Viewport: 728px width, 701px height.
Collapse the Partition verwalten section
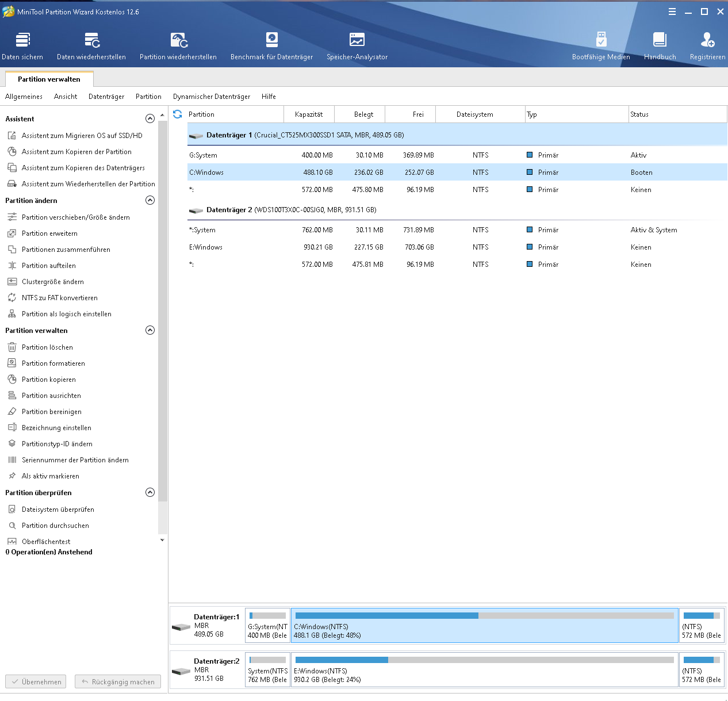tap(150, 330)
